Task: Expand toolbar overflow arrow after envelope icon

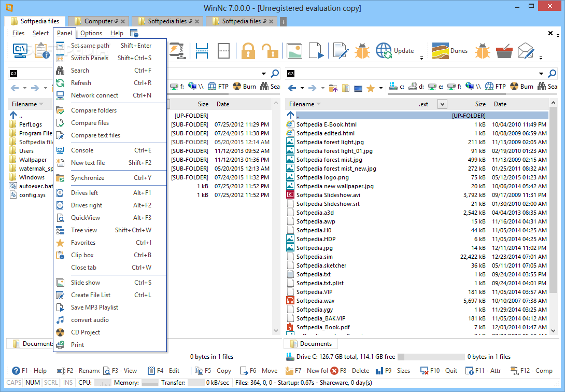Action: (x=541, y=58)
